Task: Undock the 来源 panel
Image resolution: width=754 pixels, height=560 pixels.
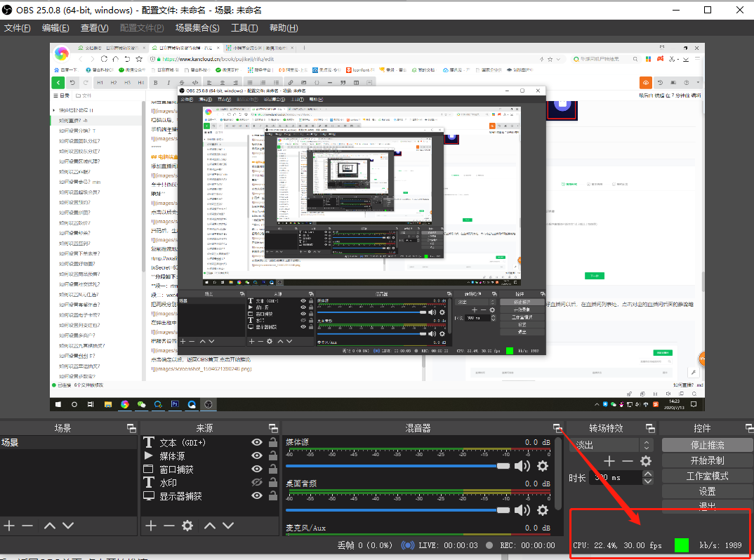Action: click(x=273, y=428)
